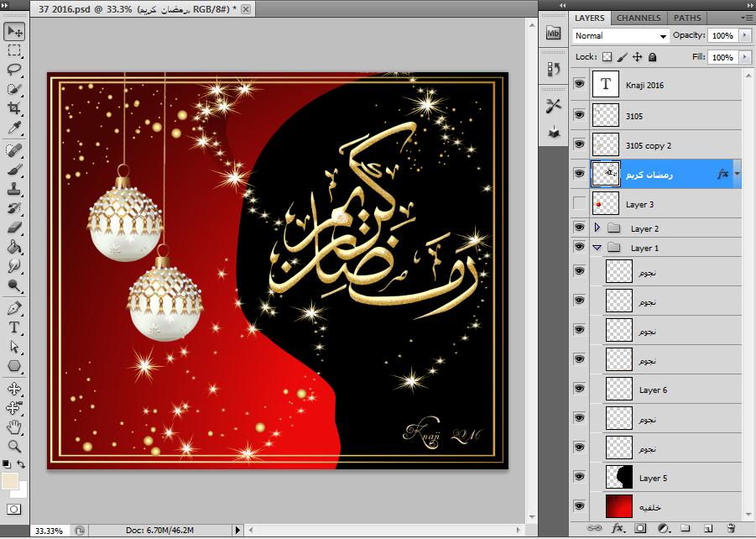Select the Layer 5 layer

pyautogui.click(x=671, y=478)
